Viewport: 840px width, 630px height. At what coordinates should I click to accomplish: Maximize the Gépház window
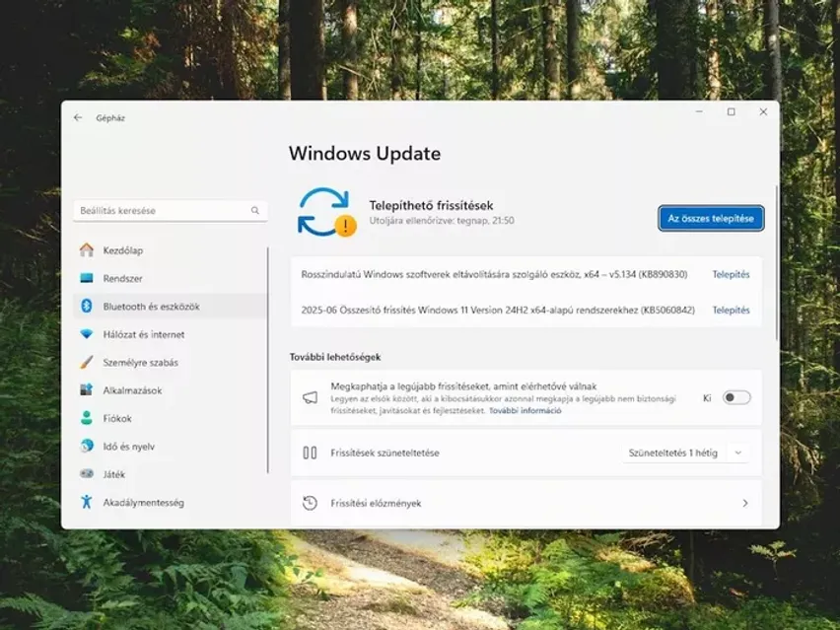point(731,111)
